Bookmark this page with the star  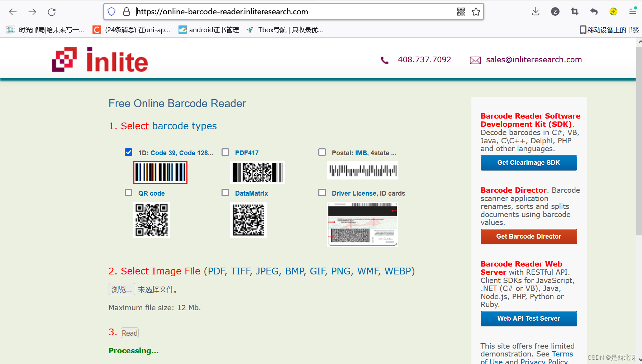[476, 12]
